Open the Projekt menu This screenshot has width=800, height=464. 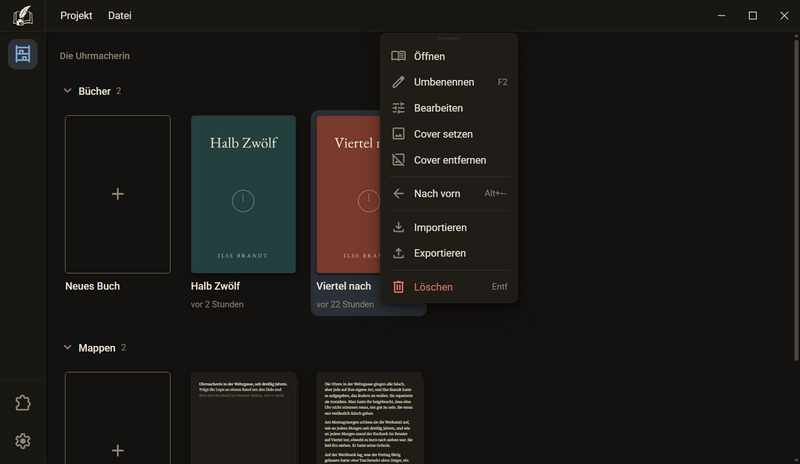tap(76, 16)
